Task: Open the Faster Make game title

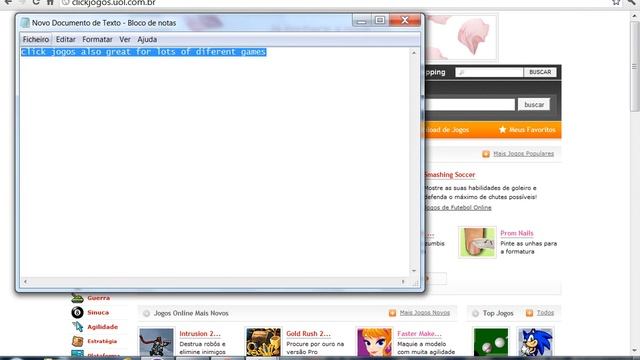Action: tap(419, 333)
